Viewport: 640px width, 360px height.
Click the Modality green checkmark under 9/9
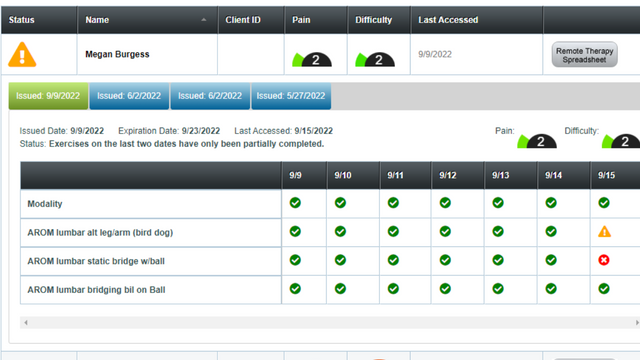[295, 203]
